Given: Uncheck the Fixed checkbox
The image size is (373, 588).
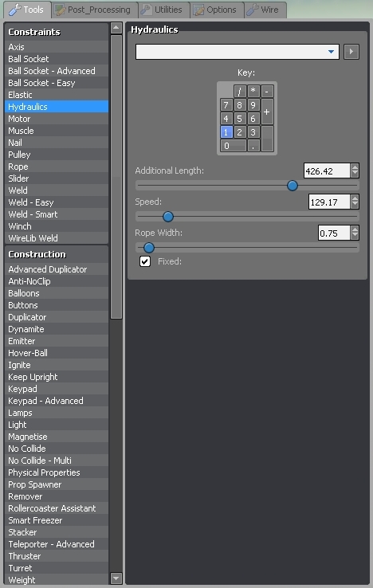Looking at the screenshot, I should tap(145, 261).
